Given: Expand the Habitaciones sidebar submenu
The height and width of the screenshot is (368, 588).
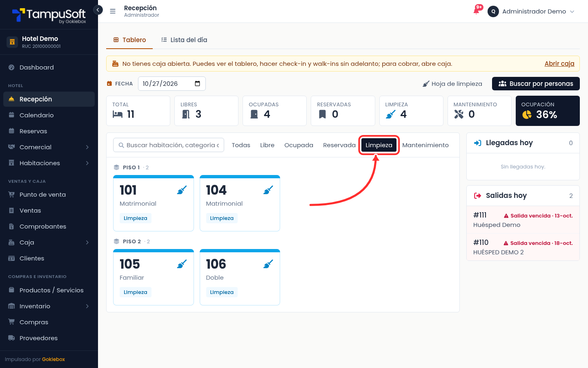Looking at the screenshot, I should (49, 163).
